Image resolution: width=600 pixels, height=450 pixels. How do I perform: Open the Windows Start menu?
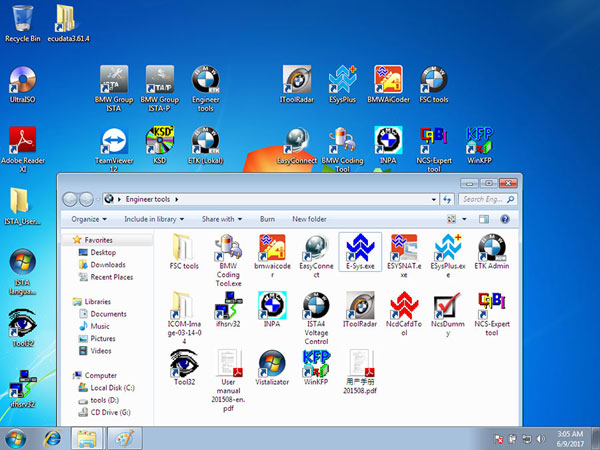tap(15, 439)
